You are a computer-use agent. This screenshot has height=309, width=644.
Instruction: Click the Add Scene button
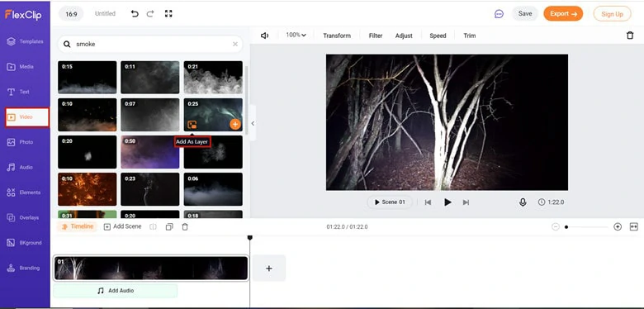click(x=122, y=226)
